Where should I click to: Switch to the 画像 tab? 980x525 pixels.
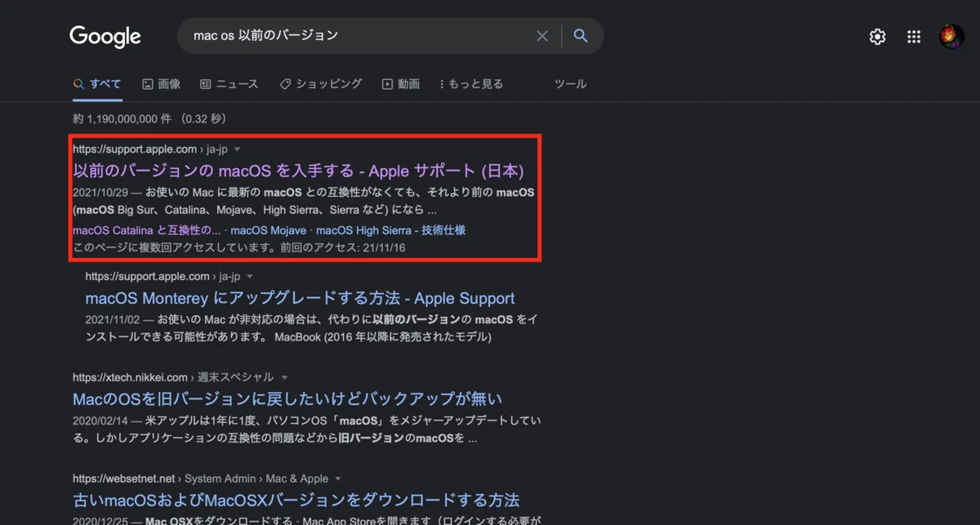pyautogui.click(x=161, y=84)
